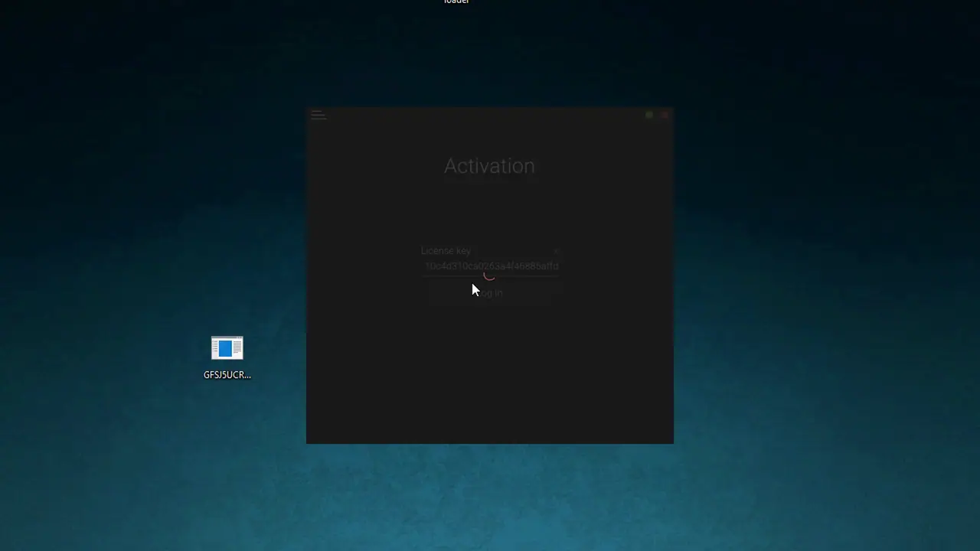Select the GFSJ5UCR desktop file icon
The image size is (980, 551).
(x=227, y=348)
